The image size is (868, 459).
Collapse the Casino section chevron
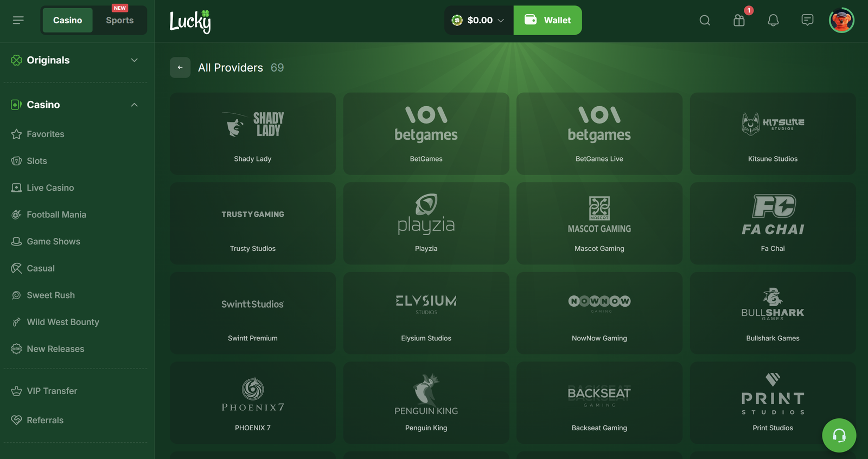click(135, 105)
